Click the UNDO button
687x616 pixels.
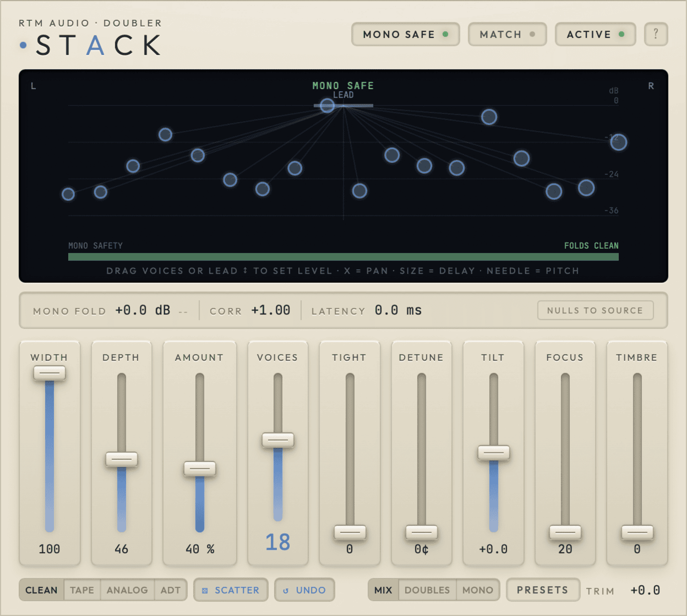tap(304, 590)
